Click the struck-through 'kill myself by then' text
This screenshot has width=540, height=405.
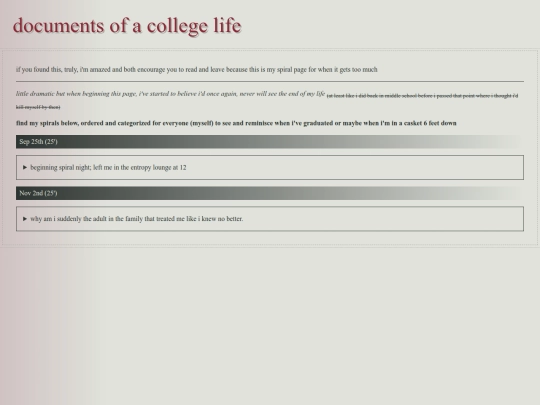38,107
